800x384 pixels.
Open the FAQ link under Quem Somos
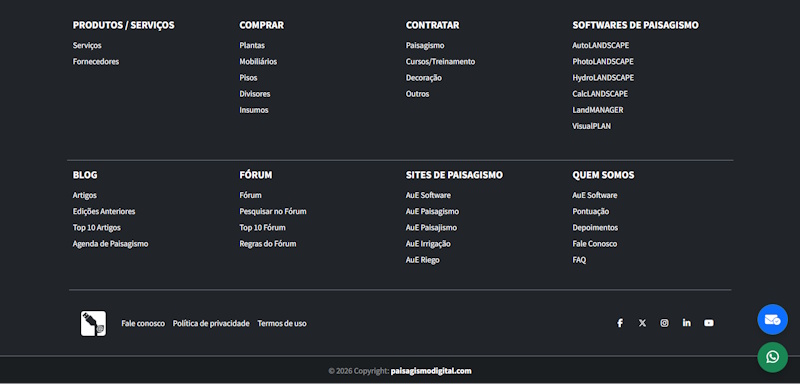[579, 260]
